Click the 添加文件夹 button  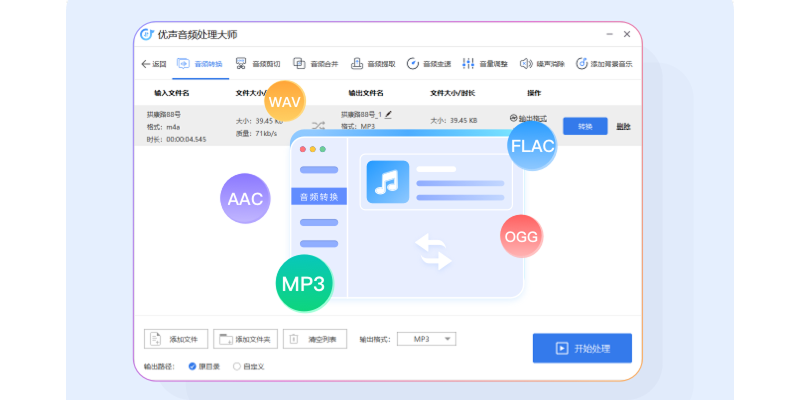(246, 339)
